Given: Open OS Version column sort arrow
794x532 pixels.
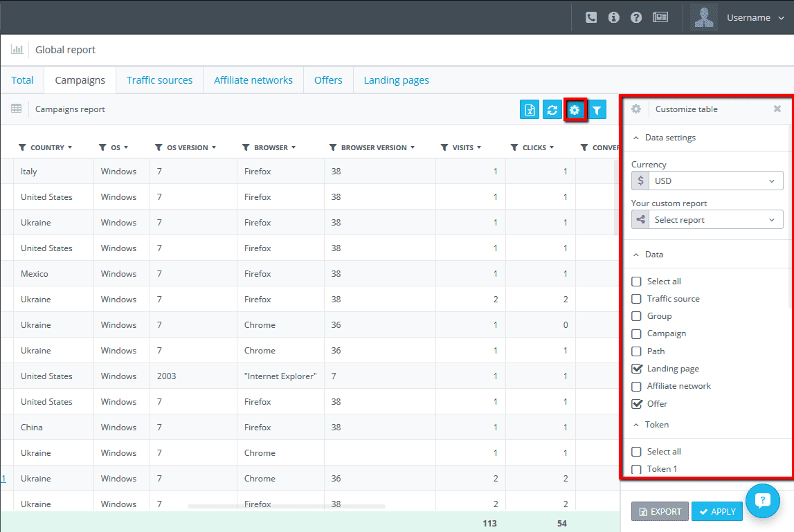Looking at the screenshot, I should [214, 147].
